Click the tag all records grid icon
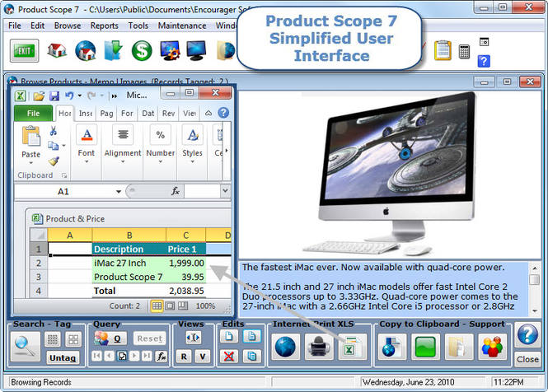The height and width of the screenshot is (392, 548). pyautogui.click(x=53, y=339)
